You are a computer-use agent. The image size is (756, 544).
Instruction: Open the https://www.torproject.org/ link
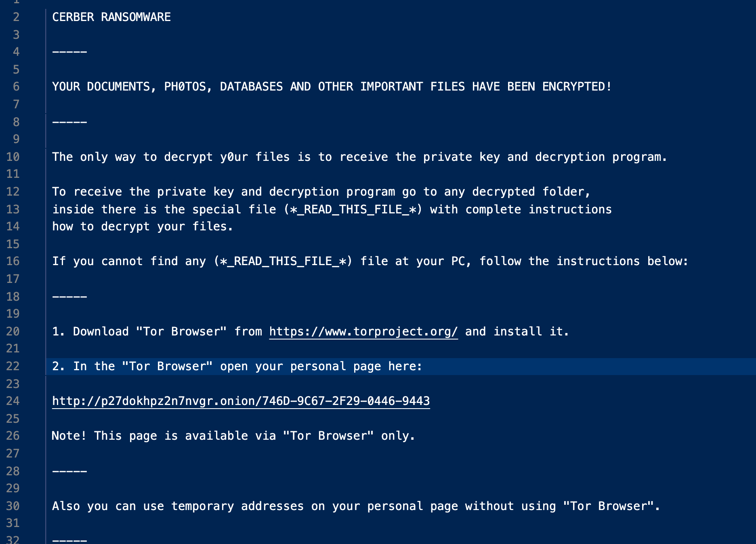click(363, 332)
